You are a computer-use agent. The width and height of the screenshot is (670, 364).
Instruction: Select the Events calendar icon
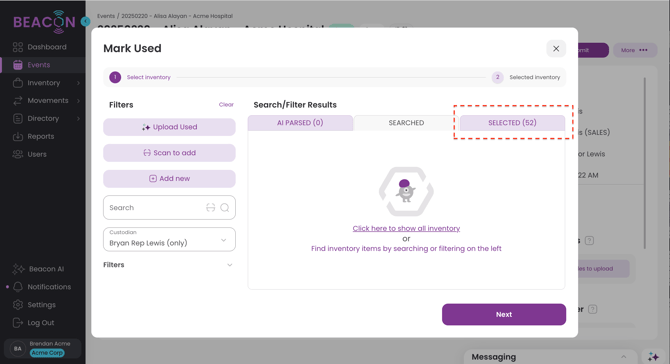pos(18,65)
